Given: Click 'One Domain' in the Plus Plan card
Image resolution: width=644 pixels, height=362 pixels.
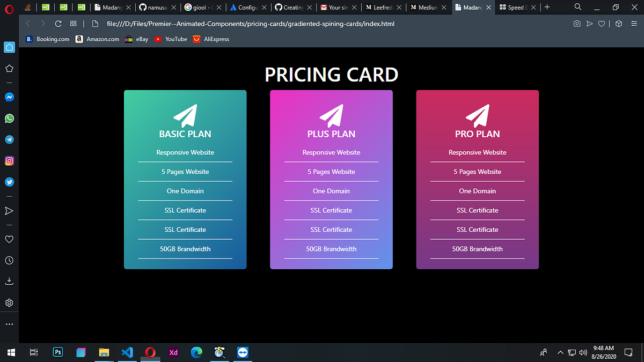Looking at the screenshot, I should click(x=331, y=191).
